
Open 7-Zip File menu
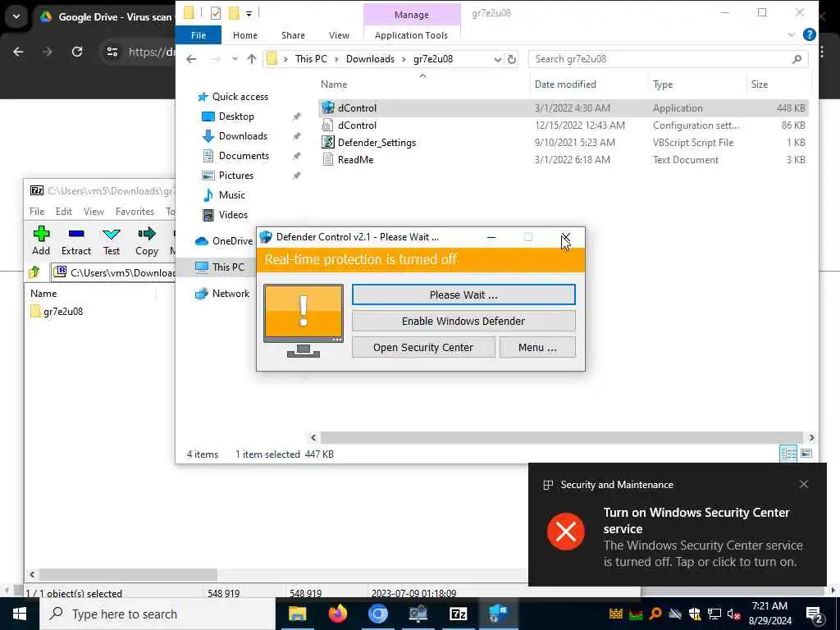point(37,212)
